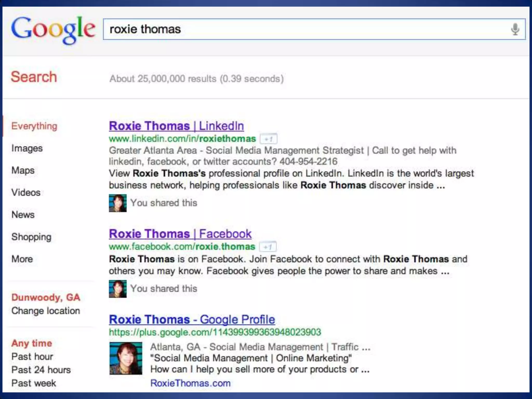The height and width of the screenshot is (399, 532).
Task: Filter results to Past week
Action: (34, 383)
